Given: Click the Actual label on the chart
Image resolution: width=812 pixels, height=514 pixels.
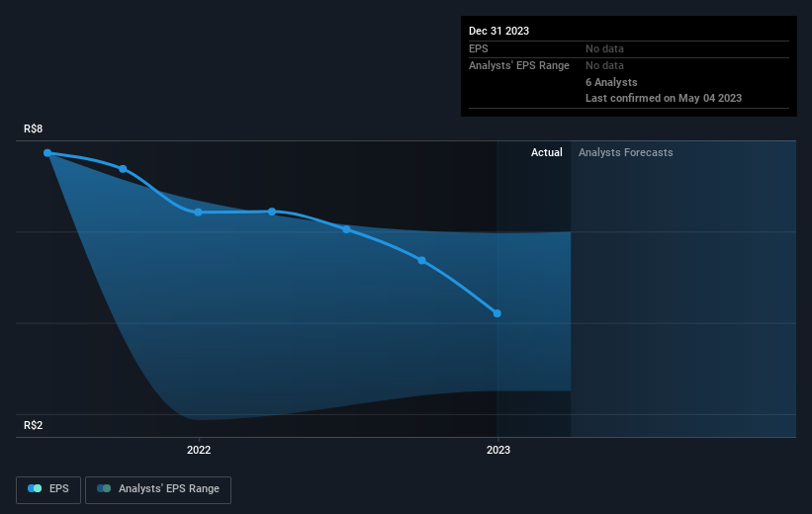Looking at the screenshot, I should pos(546,152).
